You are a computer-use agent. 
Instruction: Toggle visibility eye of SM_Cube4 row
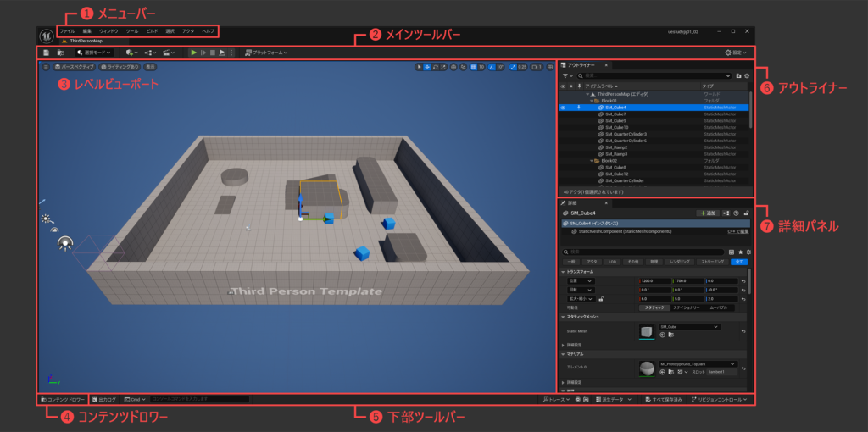click(563, 108)
